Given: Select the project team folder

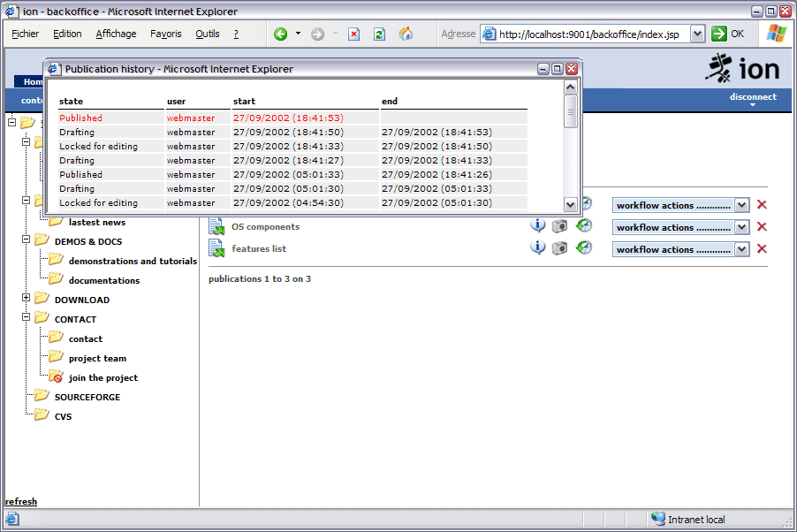Looking at the screenshot, I should pos(97,359).
